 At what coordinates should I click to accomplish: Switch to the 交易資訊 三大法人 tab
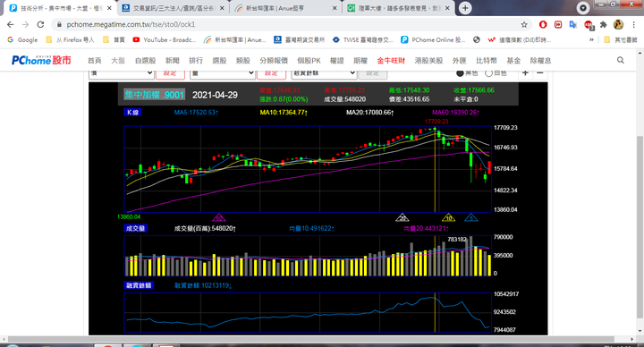tap(173, 8)
